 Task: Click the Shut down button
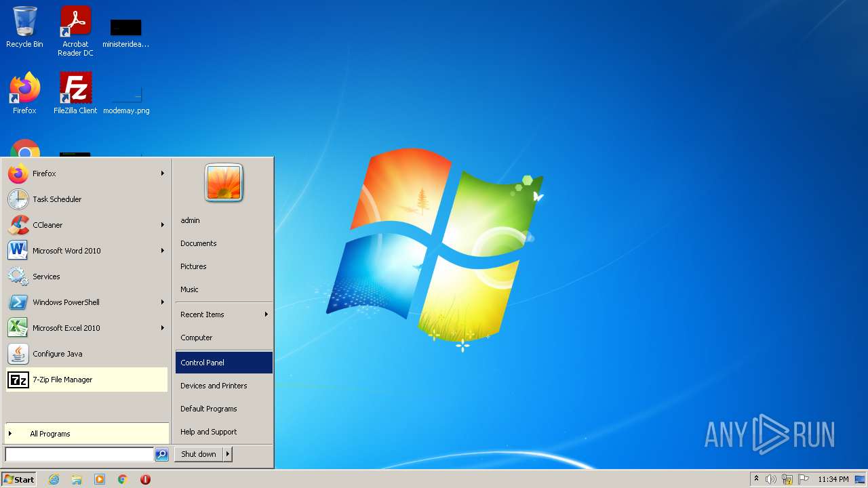point(199,454)
